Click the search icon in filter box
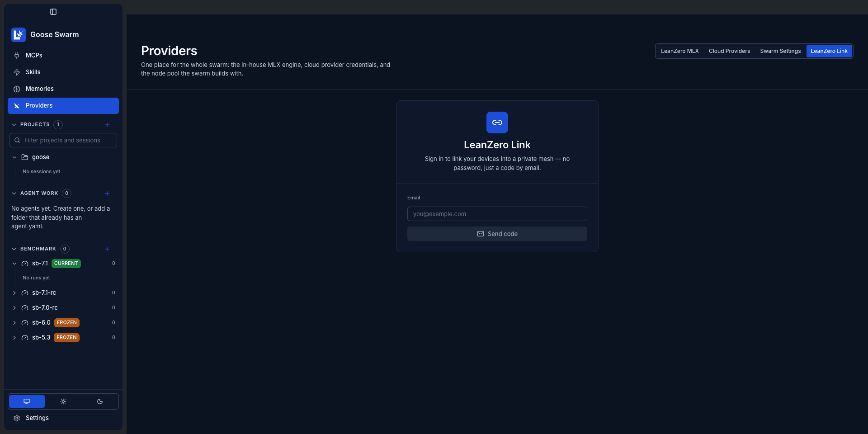This screenshot has width=868, height=434. coord(17,141)
